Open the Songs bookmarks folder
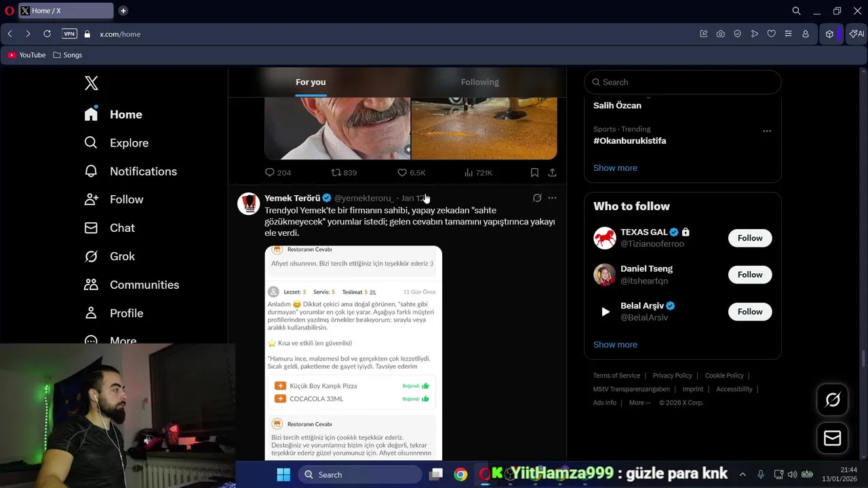The width and height of the screenshot is (868, 488). (x=68, y=55)
